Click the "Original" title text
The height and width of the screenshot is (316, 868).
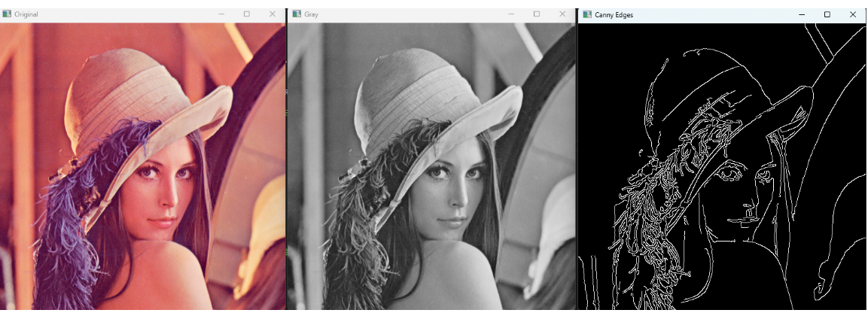26,14
